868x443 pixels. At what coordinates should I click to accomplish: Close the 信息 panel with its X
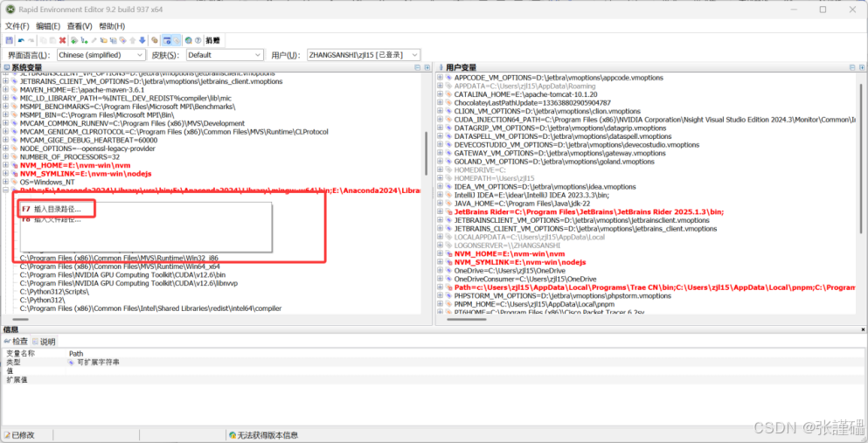863,329
